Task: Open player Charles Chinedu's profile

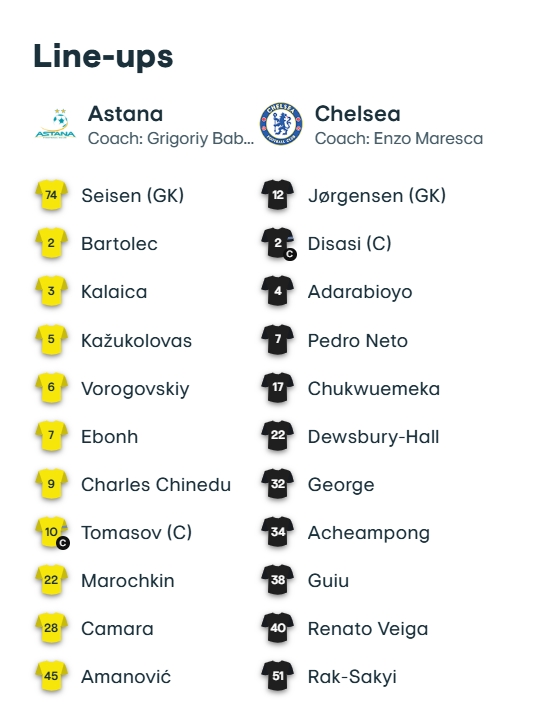Action: pyautogui.click(x=156, y=485)
